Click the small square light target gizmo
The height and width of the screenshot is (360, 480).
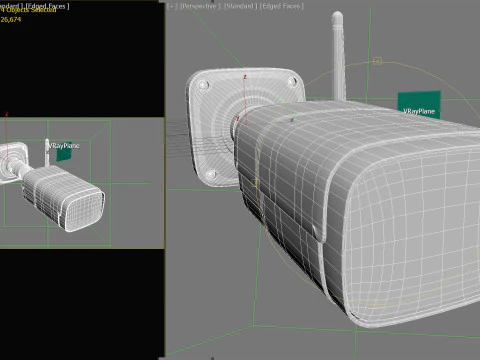click(377, 61)
